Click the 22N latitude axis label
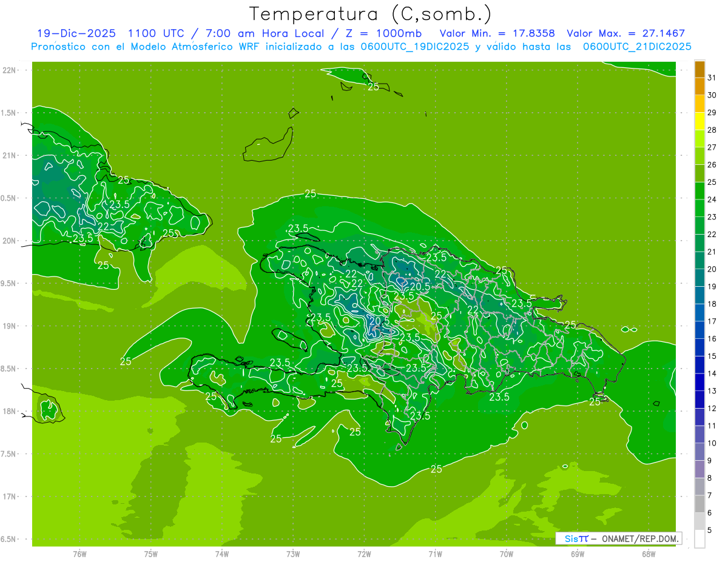Screen dimensions: 728x562 click(x=10, y=70)
